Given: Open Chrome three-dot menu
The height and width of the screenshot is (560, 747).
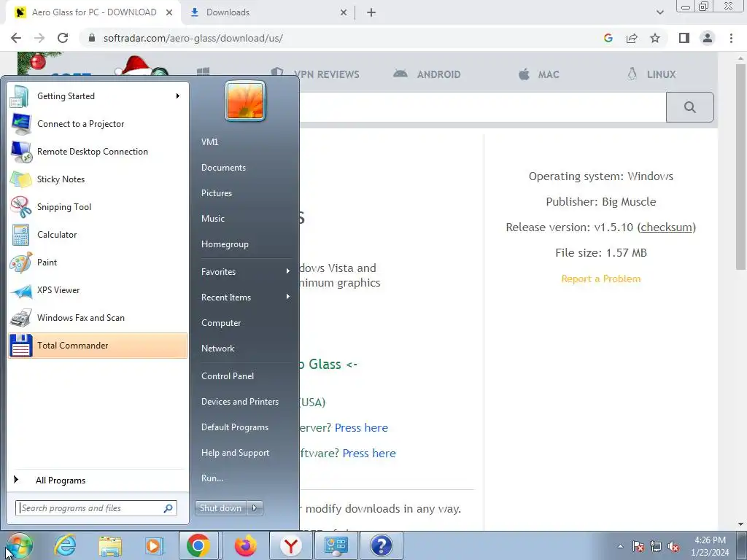Looking at the screenshot, I should (x=731, y=38).
